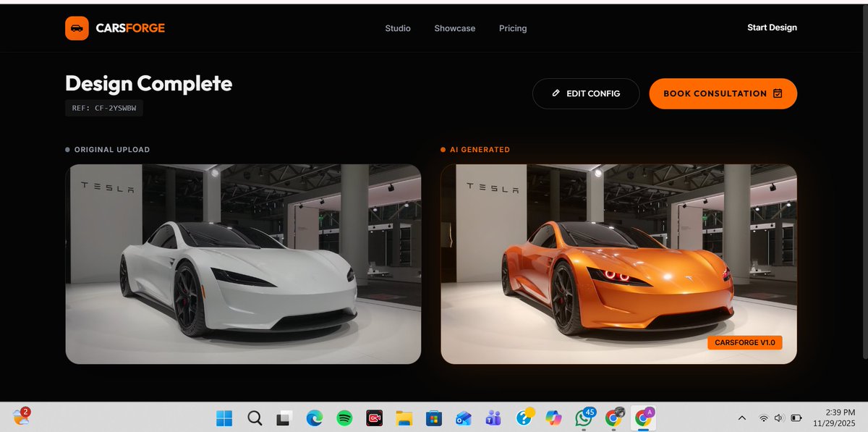The image size is (868, 432).
Task: Open the AI generated orange Tesla image
Action: [x=618, y=263]
